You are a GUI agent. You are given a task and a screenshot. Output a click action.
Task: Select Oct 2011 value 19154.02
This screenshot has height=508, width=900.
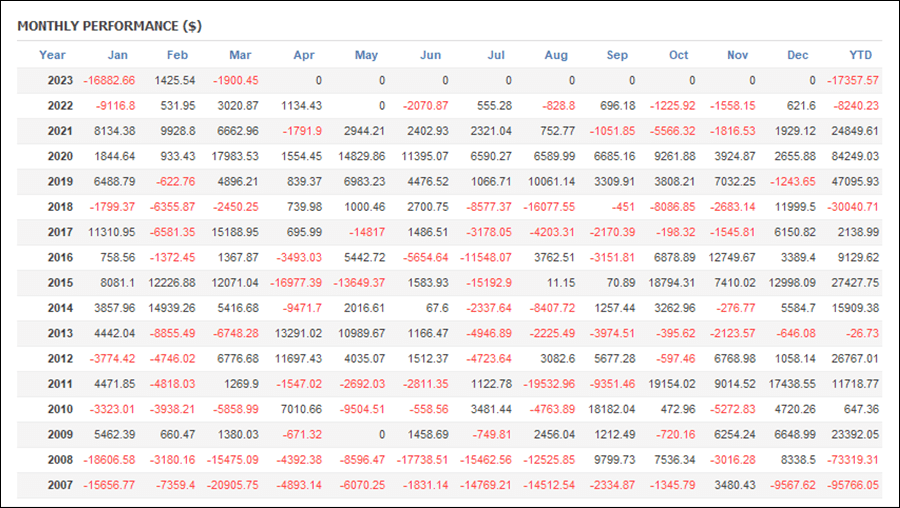tap(672, 384)
